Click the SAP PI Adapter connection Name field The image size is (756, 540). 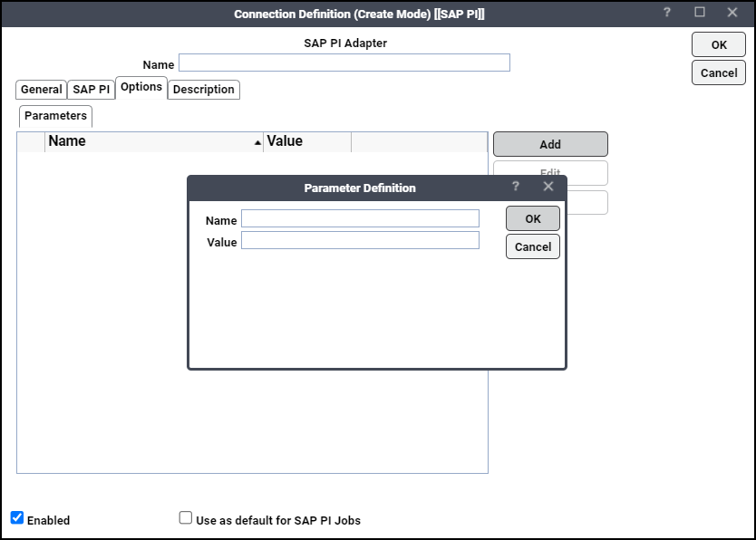click(344, 63)
